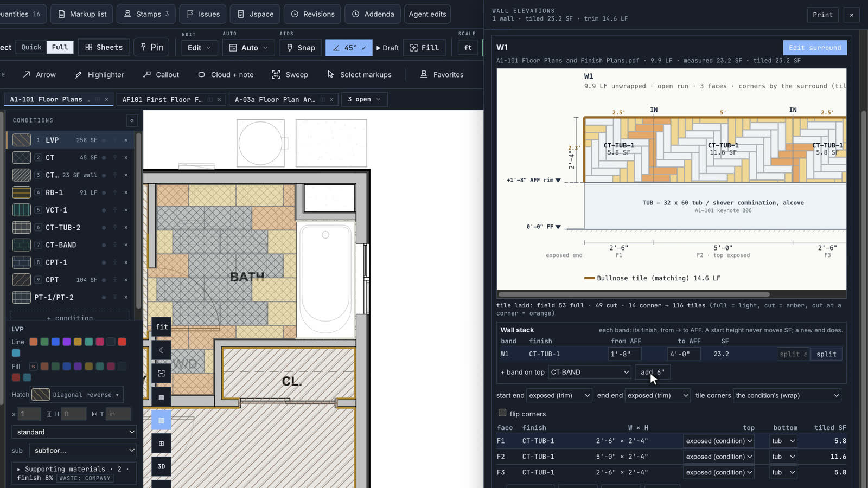Open the Addenda panel
The width and height of the screenshot is (868, 488).
click(373, 14)
